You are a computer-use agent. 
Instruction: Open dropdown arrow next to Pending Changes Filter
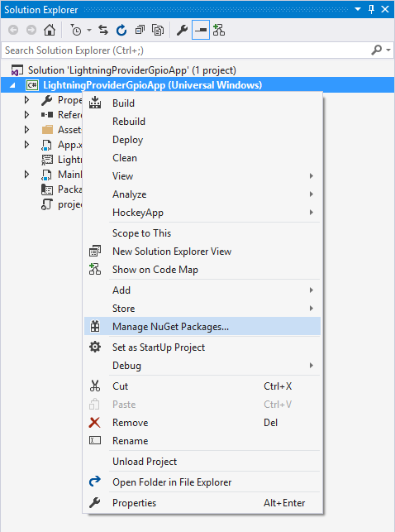click(88, 30)
